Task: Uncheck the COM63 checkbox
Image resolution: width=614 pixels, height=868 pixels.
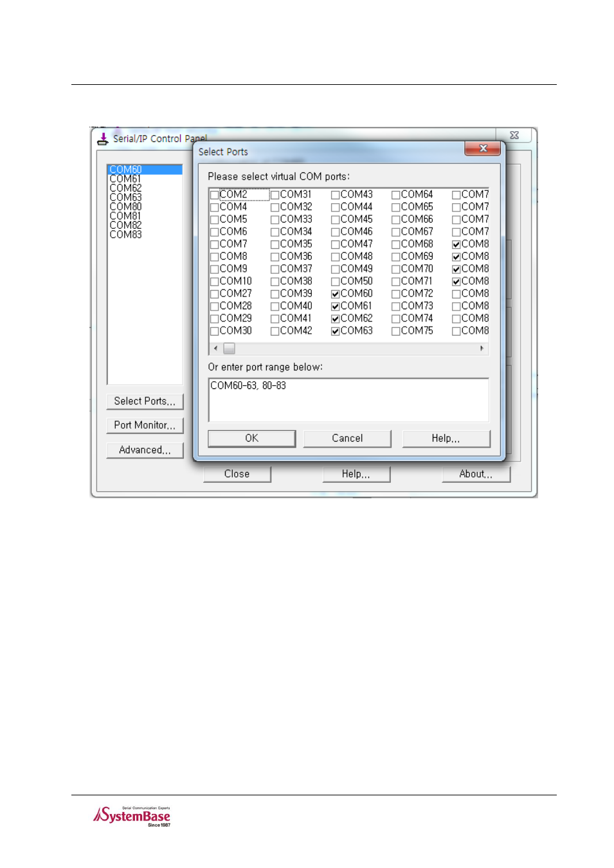Action: [x=335, y=331]
